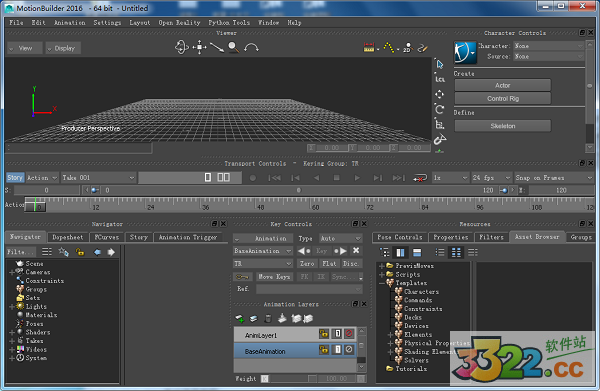Toggle solo on BaseAnimation layer
The image size is (600, 391).
pyautogui.click(x=337, y=349)
